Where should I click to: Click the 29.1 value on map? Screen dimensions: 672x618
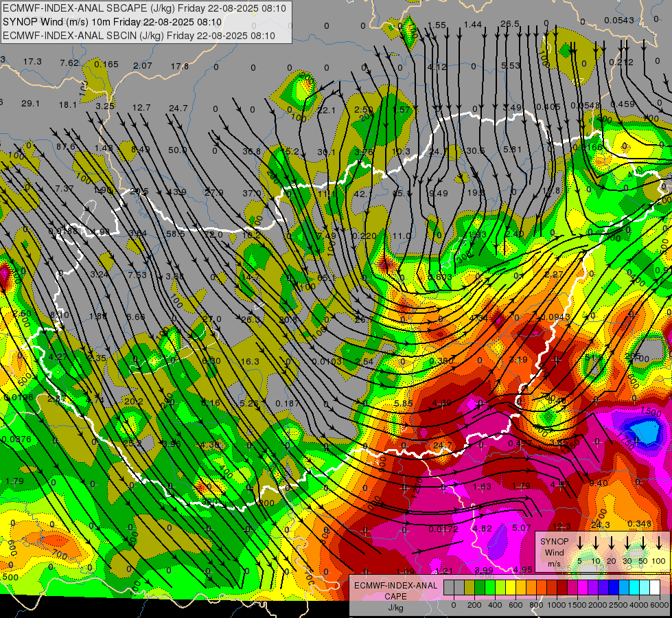tap(30, 104)
